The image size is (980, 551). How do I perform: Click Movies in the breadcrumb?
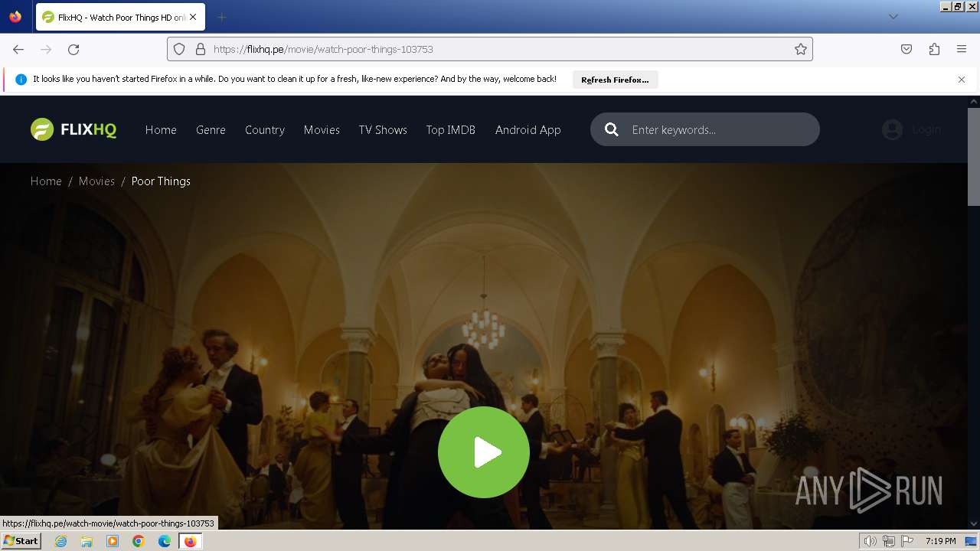click(96, 181)
